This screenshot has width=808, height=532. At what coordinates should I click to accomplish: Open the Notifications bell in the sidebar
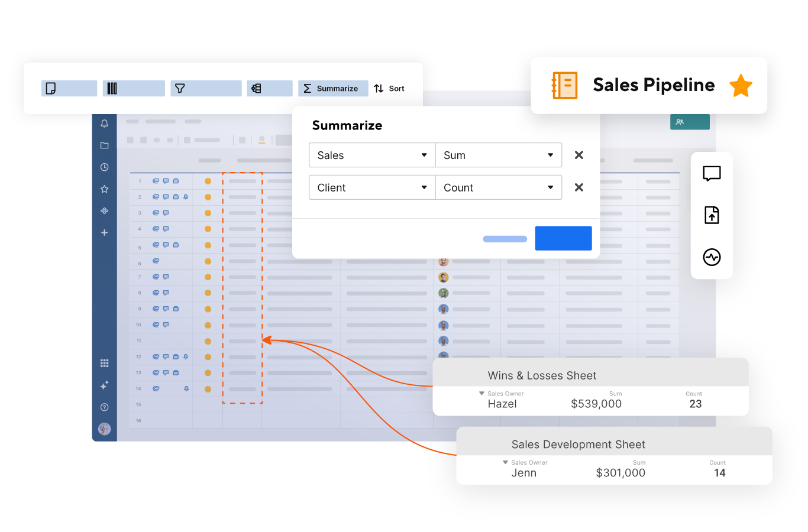coord(105,124)
